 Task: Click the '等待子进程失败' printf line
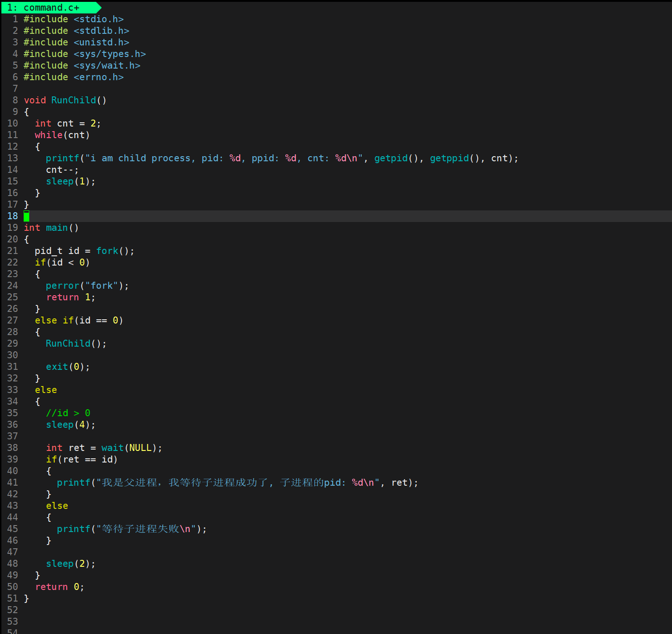tap(132, 529)
